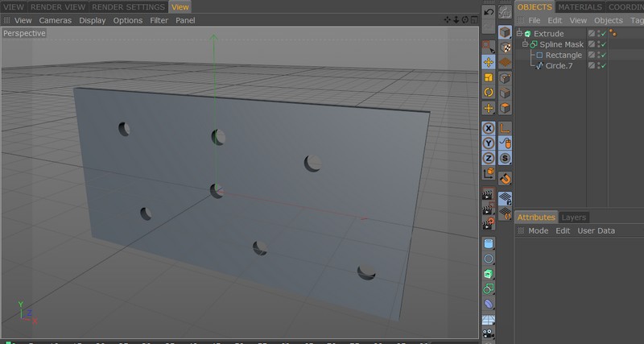644x344 pixels.
Task: Click viewport Rotate Camera navigation icon
Action: pos(465,19)
